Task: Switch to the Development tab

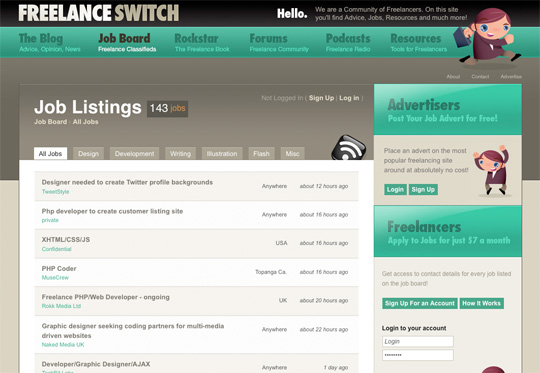Action: (x=134, y=154)
